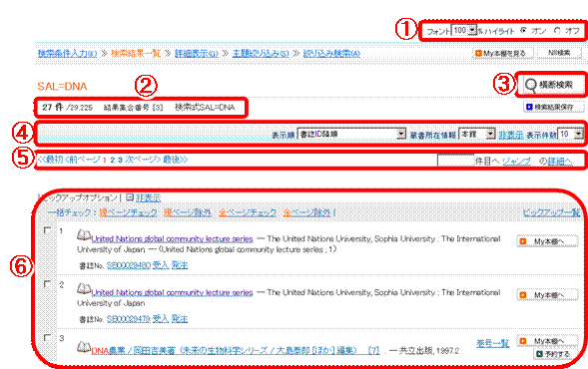Viewport: 588px width, 369px height.
Task: Go to <前ページ previous page
Action: coord(83,160)
